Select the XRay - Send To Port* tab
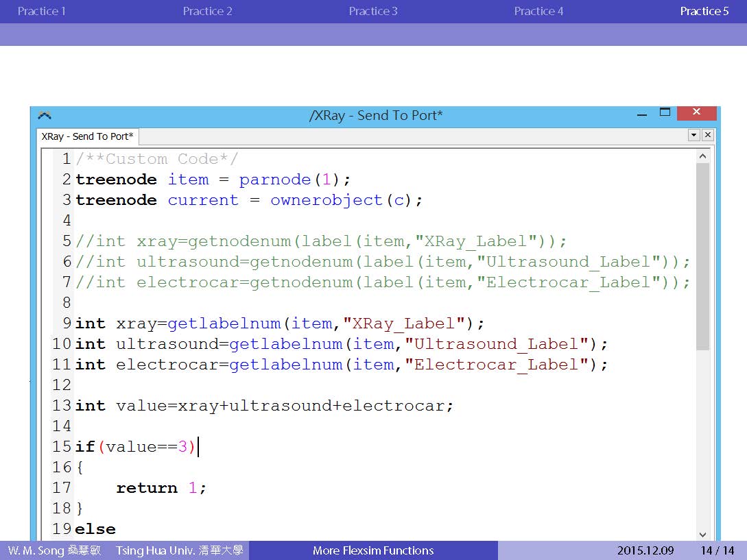The width and height of the screenshot is (747, 560). [x=87, y=136]
